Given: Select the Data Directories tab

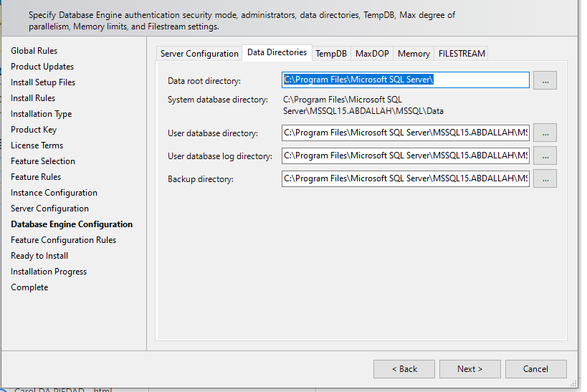Looking at the screenshot, I should pyautogui.click(x=277, y=52).
